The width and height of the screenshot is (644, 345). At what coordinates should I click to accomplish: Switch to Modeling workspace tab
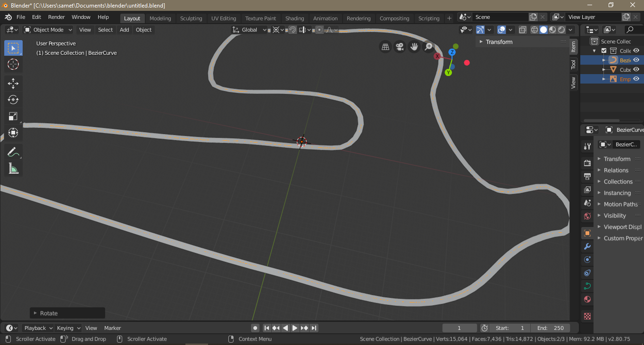[x=160, y=18]
